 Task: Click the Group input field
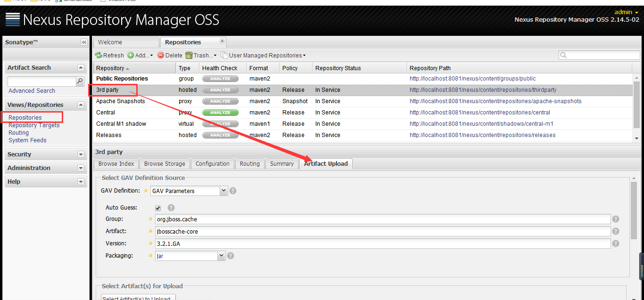click(383, 219)
